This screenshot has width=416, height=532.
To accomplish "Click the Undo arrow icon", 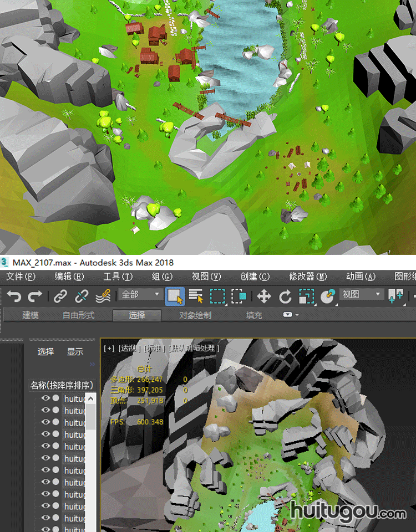I will (x=14, y=296).
